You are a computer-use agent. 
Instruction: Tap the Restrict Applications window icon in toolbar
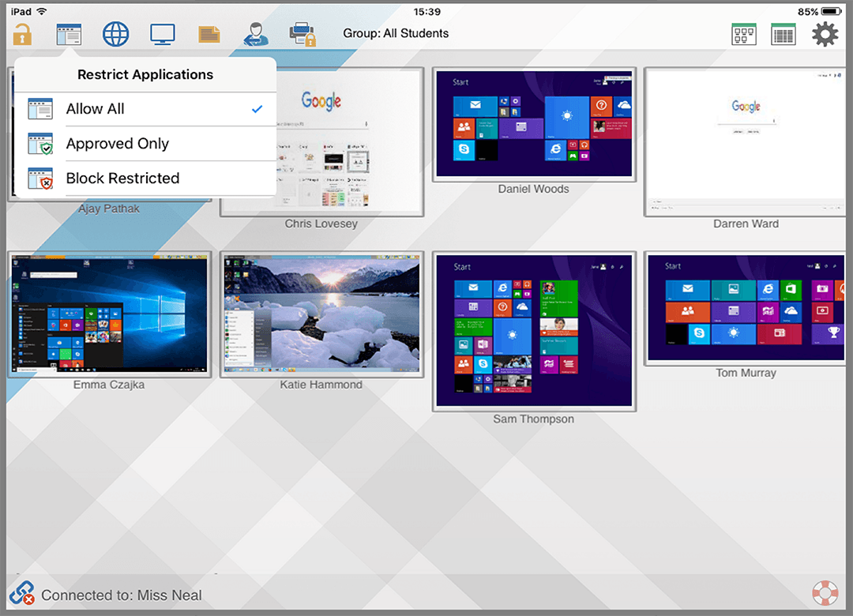click(x=69, y=35)
